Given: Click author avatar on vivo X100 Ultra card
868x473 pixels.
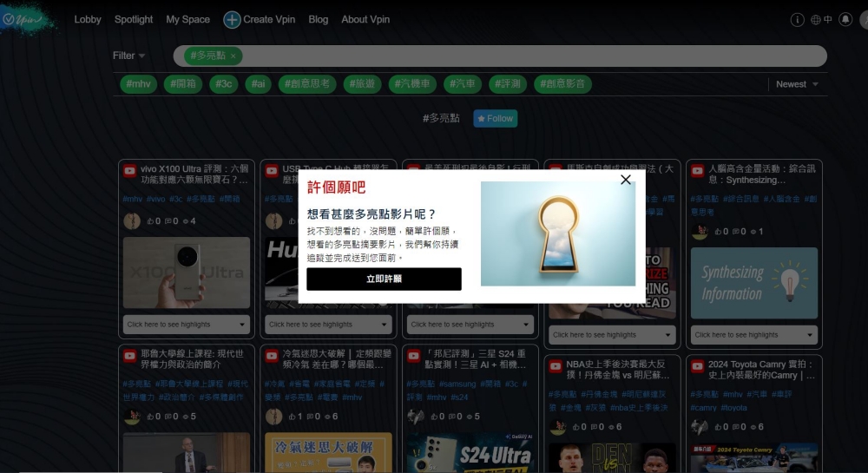Looking at the screenshot, I should [x=132, y=221].
